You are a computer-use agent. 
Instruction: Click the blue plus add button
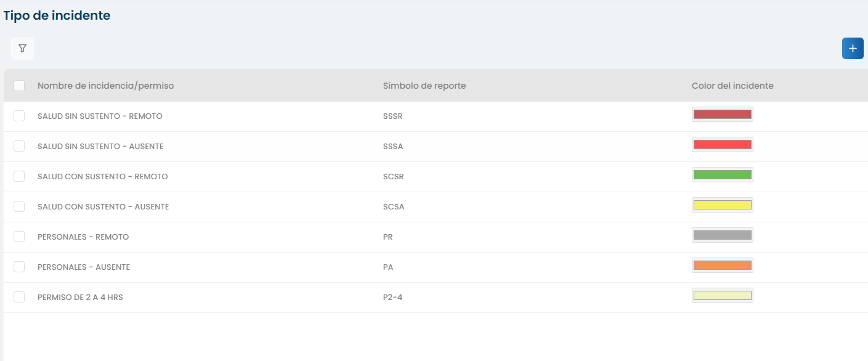pyautogui.click(x=853, y=49)
